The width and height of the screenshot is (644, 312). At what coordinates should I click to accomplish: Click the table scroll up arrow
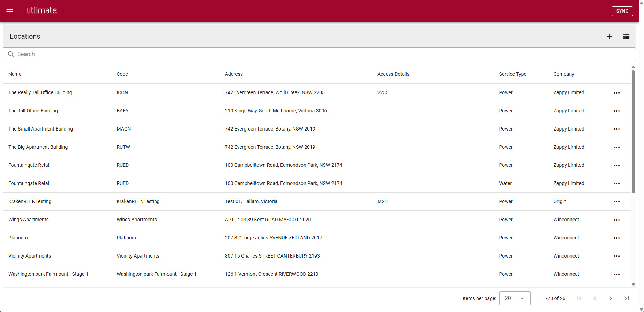633,67
